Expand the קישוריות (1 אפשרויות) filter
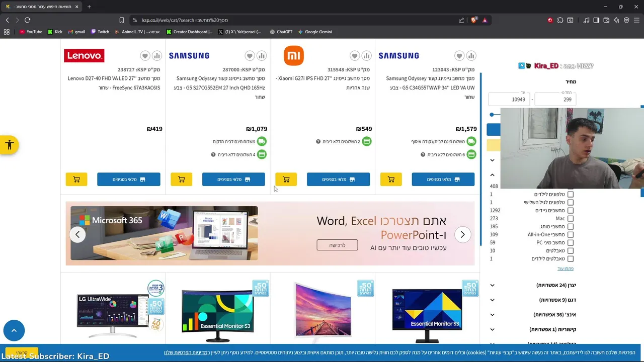Image resolution: width=644 pixels, height=362 pixels. coord(533,329)
